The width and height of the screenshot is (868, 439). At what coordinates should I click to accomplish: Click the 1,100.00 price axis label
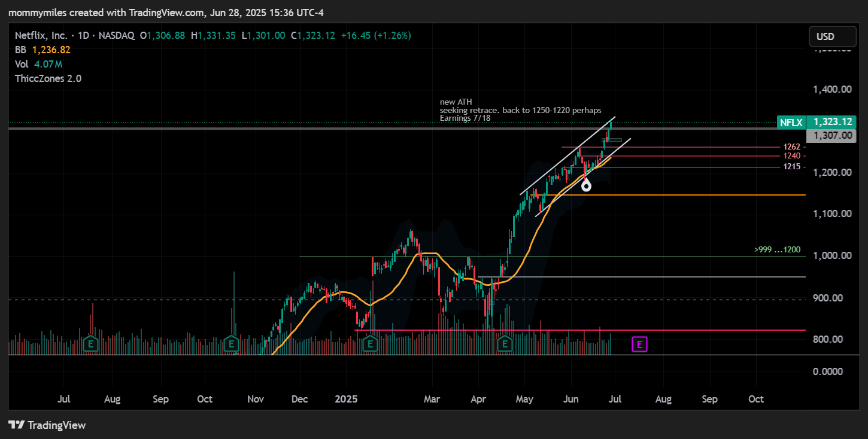click(x=832, y=214)
